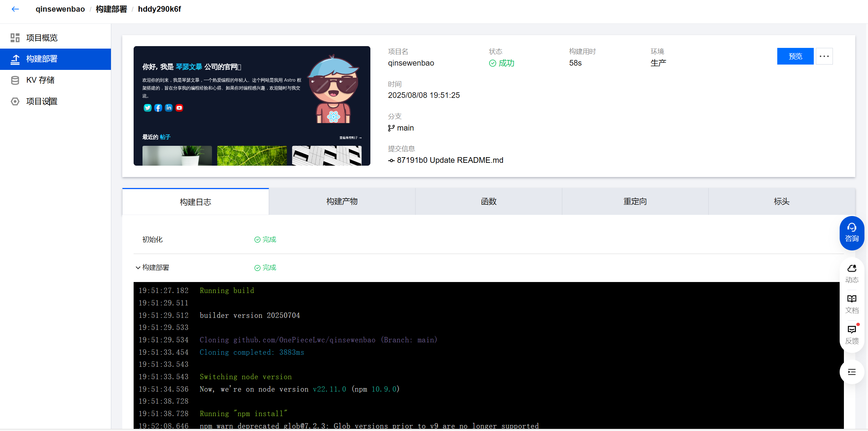868x431 pixels.
Task: Open the 咨询 support widget
Action: [x=852, y=233]
